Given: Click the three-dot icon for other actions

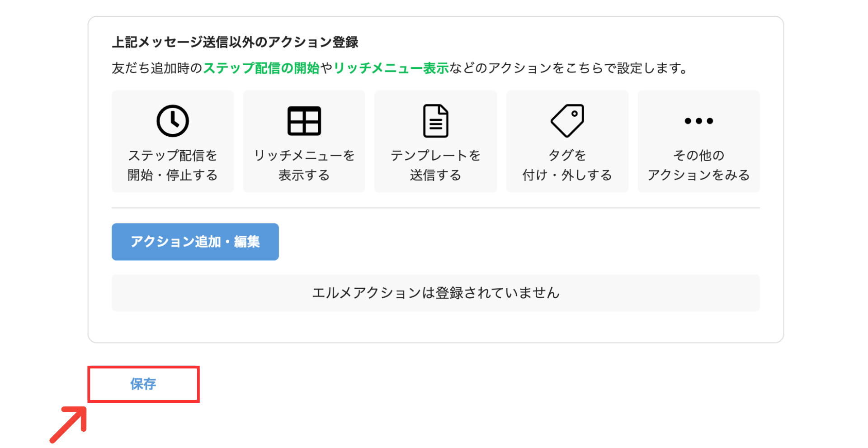Looking at the screenshot, I should pyautogui.click(x=698, y=121).
